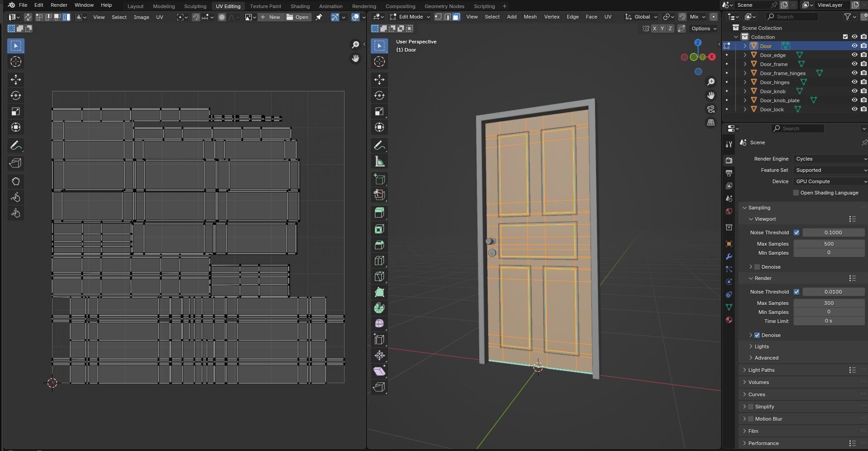Click the Open image button
The height and width of the screenshot is (451, 868).
(298, 17)
